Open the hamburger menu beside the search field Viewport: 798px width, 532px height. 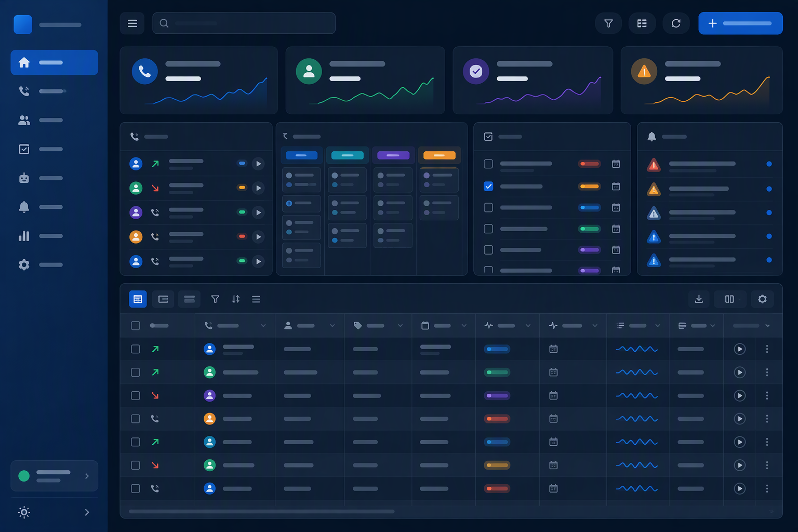[x=132, y=23]
